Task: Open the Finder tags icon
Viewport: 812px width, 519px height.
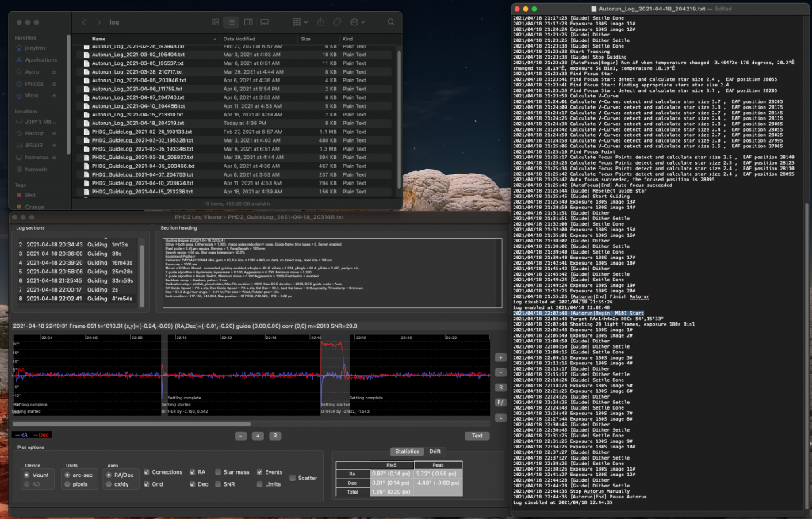Action: coord(337,22)
